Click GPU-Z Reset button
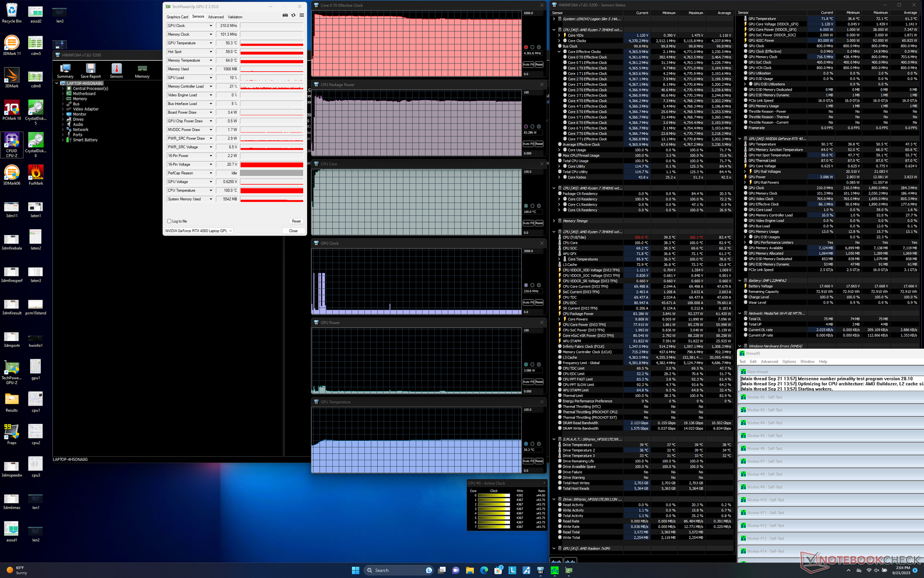 296,221
